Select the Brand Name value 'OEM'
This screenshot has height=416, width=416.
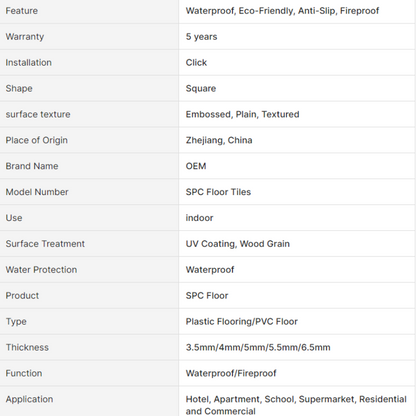pos(196,166)
